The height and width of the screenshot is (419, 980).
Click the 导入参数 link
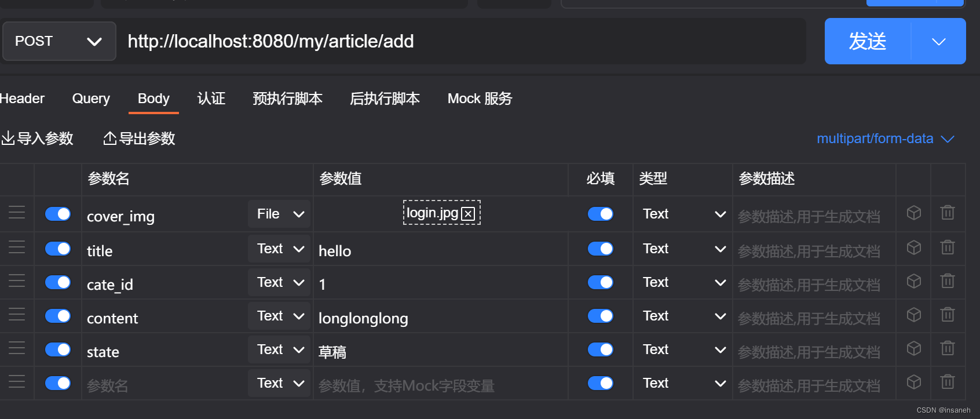[45, 138]
